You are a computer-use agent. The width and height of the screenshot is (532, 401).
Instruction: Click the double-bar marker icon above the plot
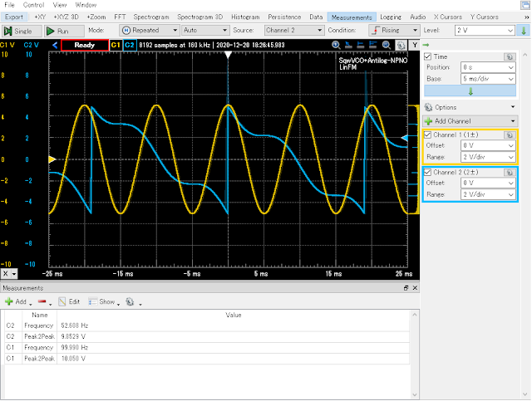[x=373, y=45]
